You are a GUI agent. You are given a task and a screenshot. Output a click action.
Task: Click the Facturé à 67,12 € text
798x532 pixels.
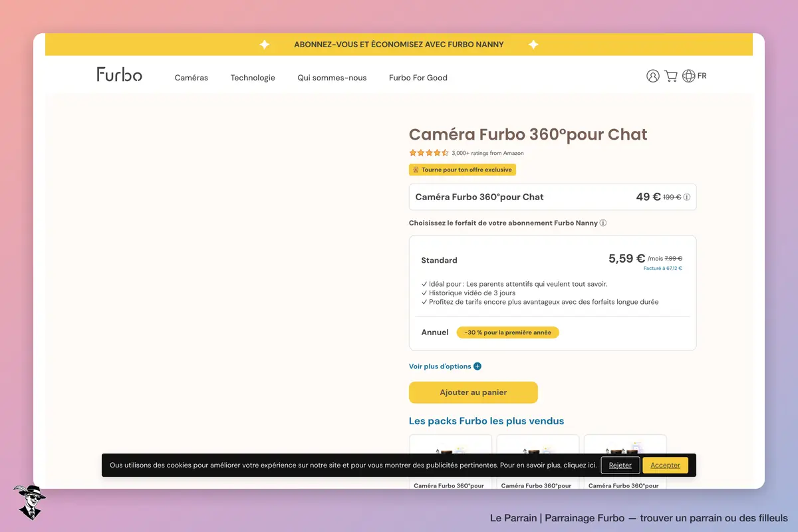pos(663,269)
